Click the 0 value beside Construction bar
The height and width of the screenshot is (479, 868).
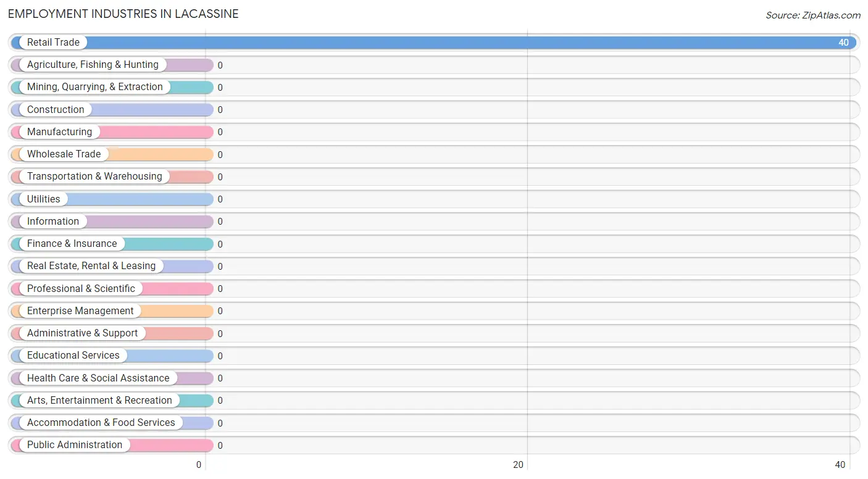click(x=220, y=110)
